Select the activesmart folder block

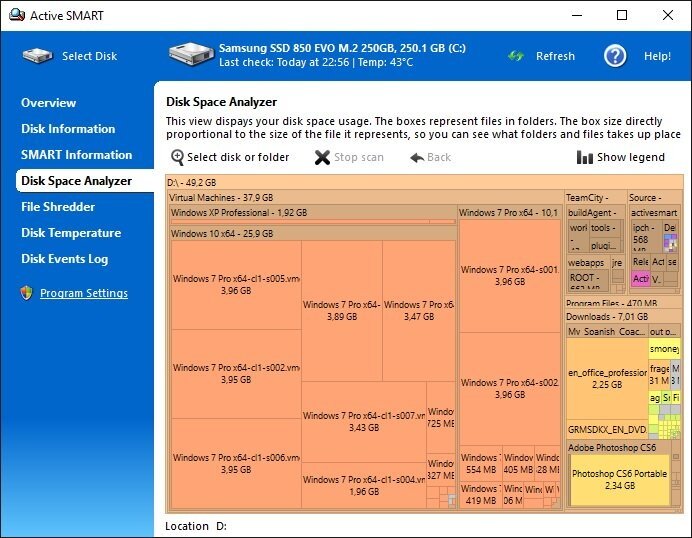pos(654,213)
